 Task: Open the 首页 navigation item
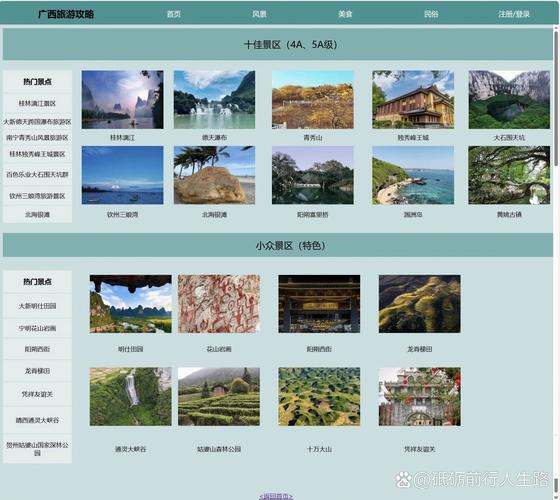click(x=174, y=14)
